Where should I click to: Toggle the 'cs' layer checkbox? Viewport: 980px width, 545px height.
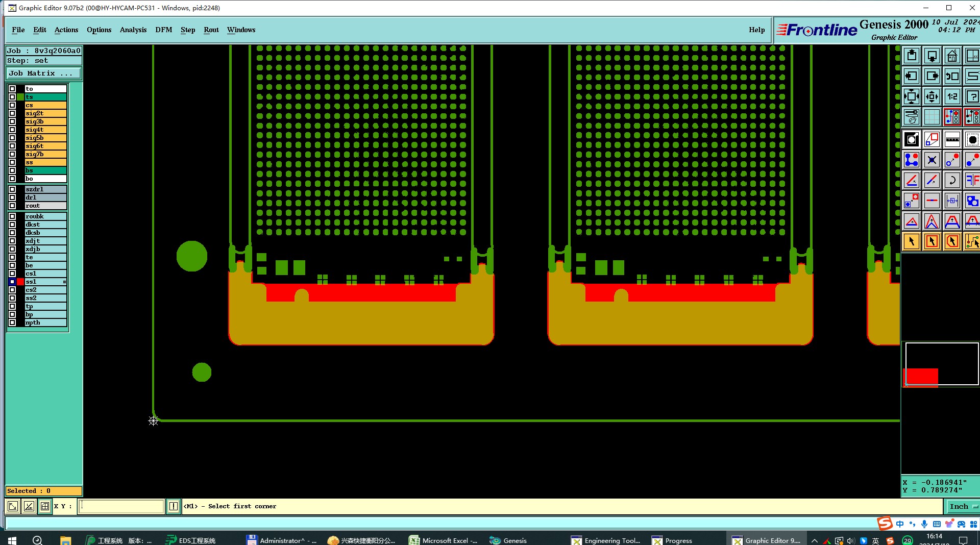[x=12, y=105]
